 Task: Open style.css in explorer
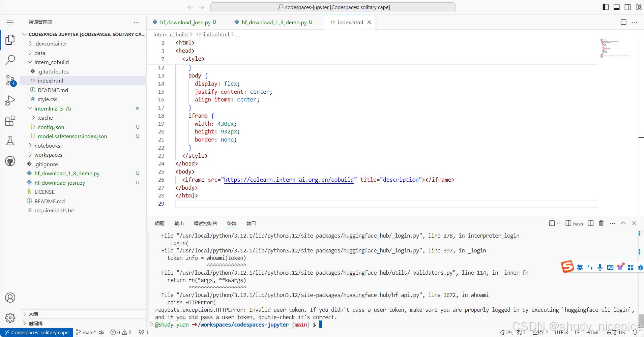83,99
